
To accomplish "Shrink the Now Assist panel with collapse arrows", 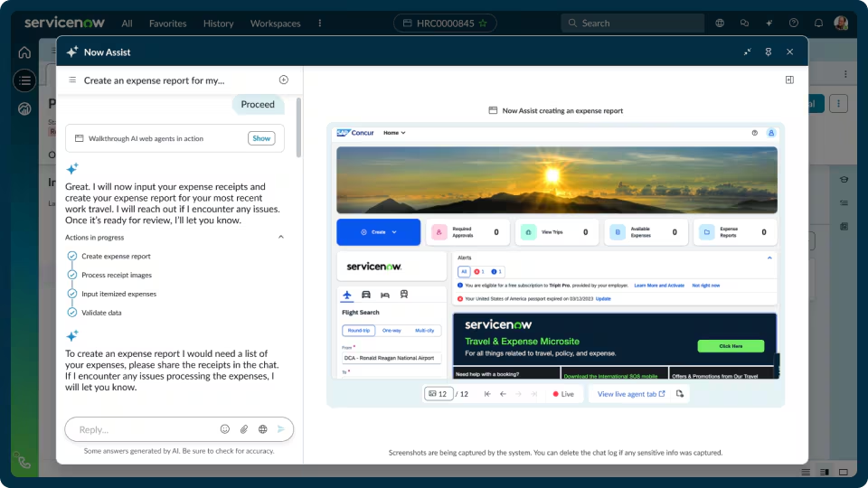I will (748, 52).
